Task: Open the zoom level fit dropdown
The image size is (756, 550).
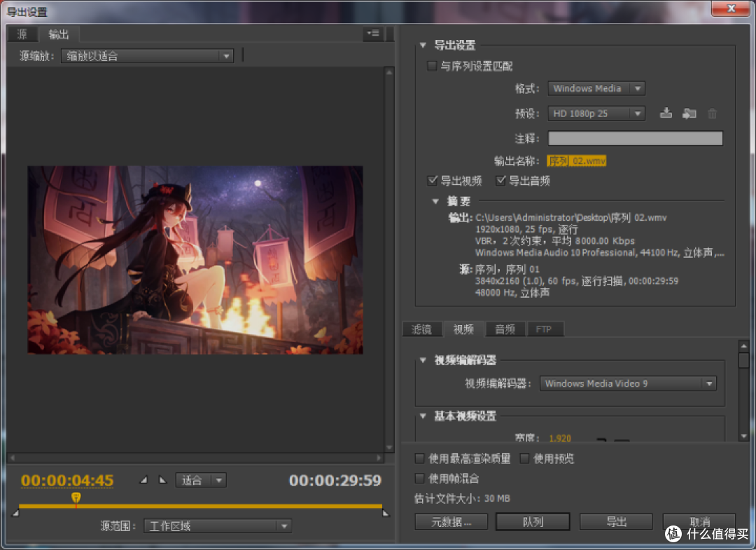Action: point(201,480)
